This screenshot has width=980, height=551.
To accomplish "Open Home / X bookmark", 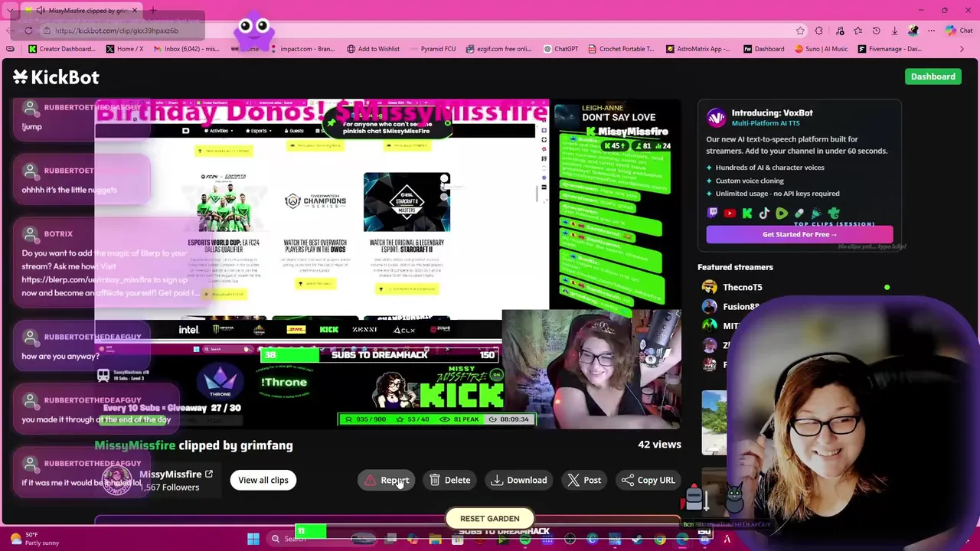I will click(x=124, y=49).
